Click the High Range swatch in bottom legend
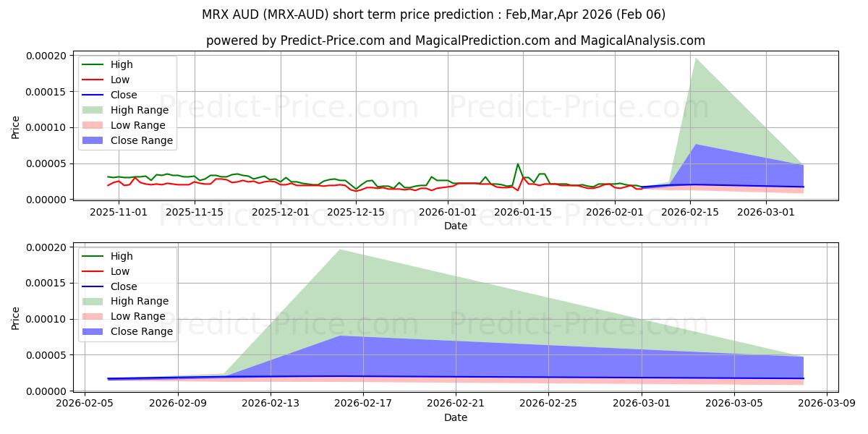 point(95,302)
